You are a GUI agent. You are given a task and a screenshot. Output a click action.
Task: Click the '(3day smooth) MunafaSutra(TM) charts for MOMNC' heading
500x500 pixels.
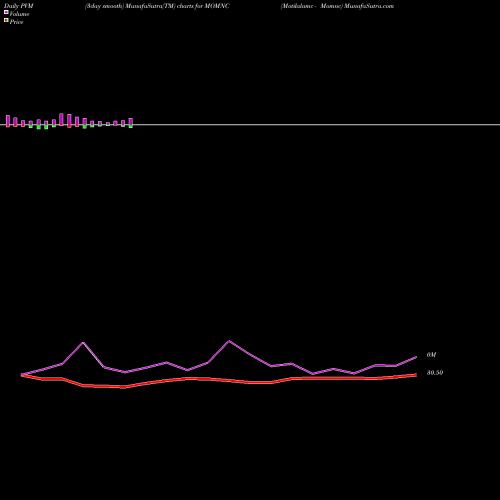click(157, 6)
